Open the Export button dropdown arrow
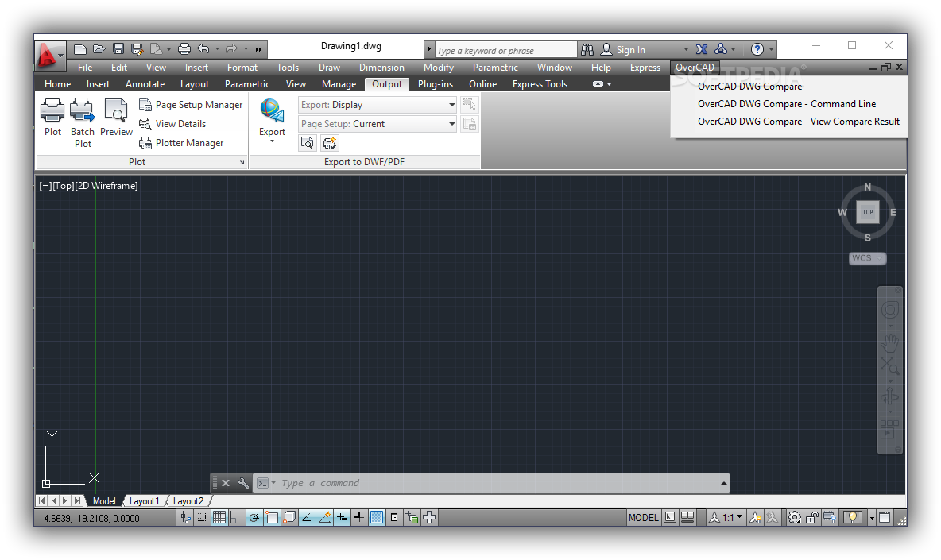 (272, 141)
